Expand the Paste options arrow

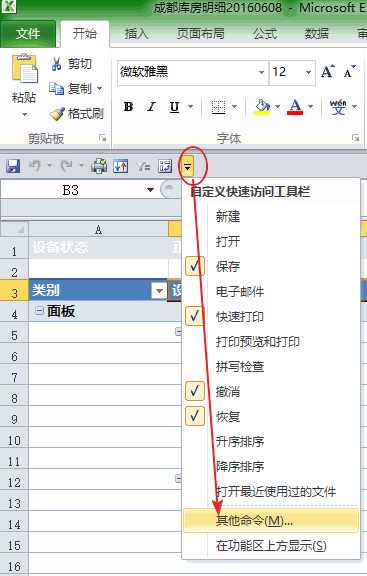point(24,114)
